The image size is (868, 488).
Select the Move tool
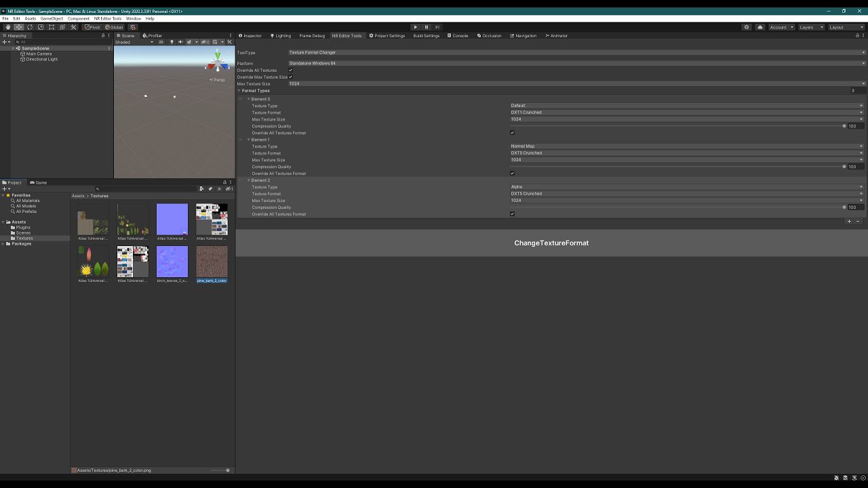click(x=19, y=27)
